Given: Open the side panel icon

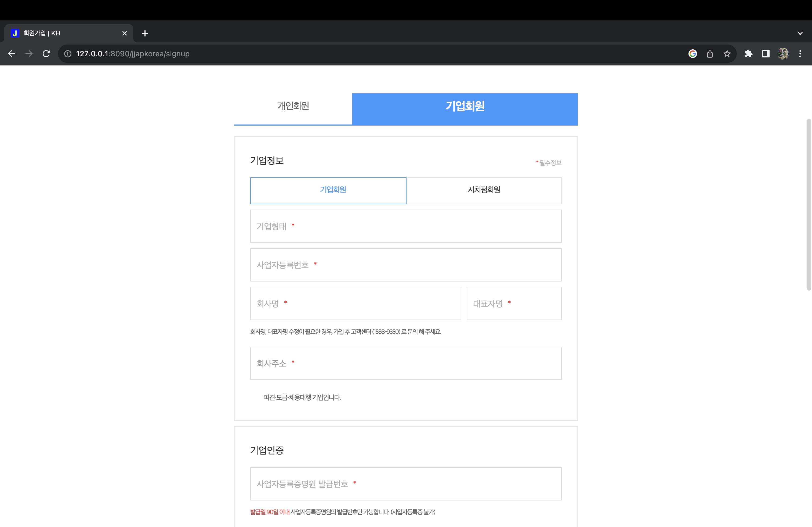Looking at the screenshot, I should pyautogui.click(x=766, y=53).
